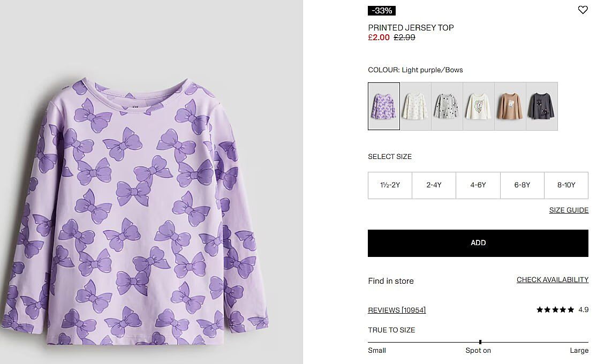
Task: Click the Check Availability link
Action: [552, 279]
